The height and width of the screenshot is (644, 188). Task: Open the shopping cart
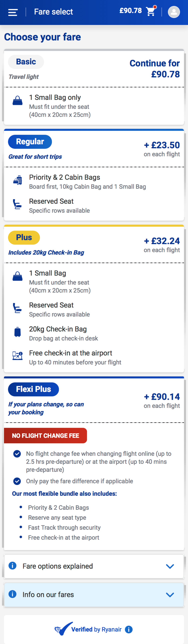click(x=151, y=11)
